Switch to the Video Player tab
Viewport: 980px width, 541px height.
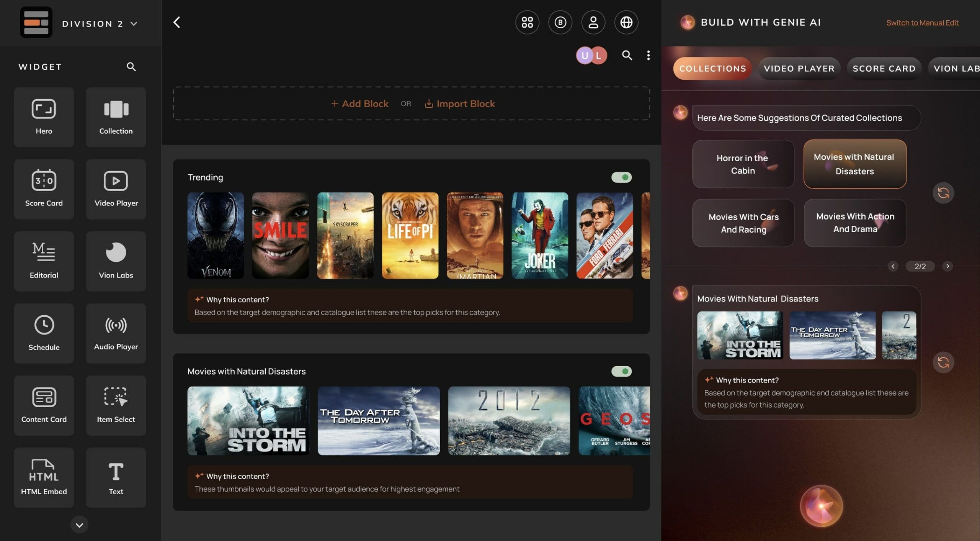click(x=799, y=68)
